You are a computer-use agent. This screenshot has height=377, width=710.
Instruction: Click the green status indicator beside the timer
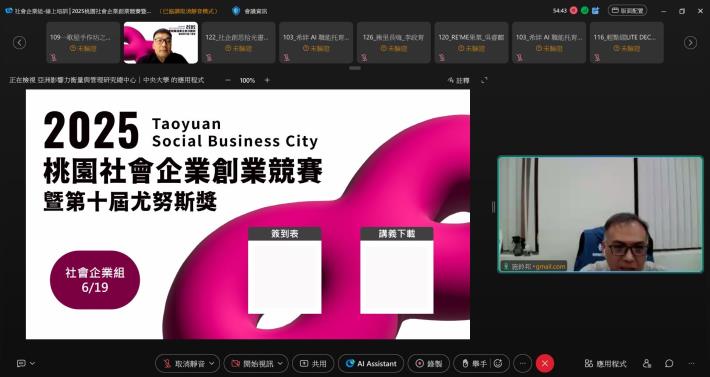click(585, 10)
